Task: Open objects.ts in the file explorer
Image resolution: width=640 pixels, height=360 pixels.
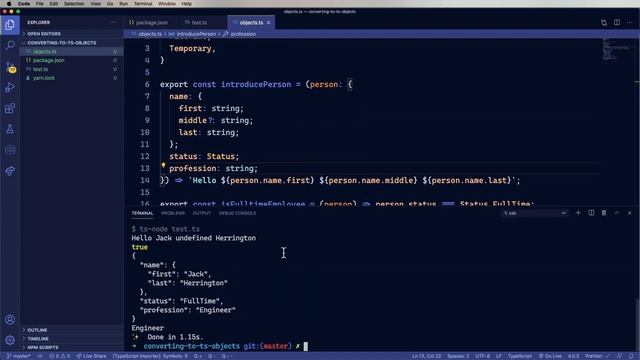Action: 71,52
